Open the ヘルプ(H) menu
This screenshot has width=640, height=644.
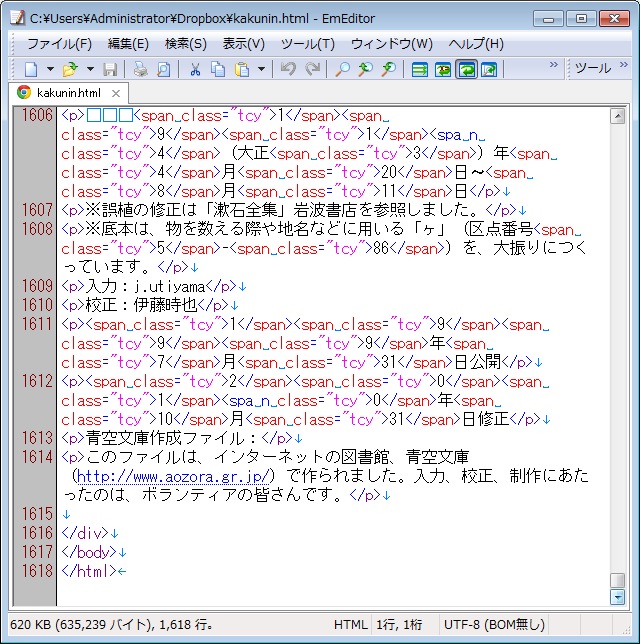(x=476, y=44)
